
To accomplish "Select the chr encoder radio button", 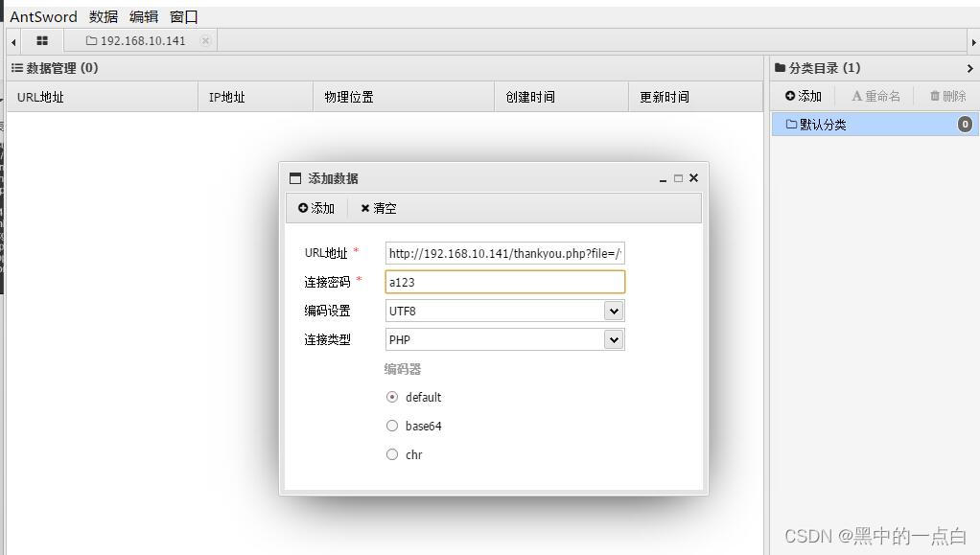I will 392,454.
